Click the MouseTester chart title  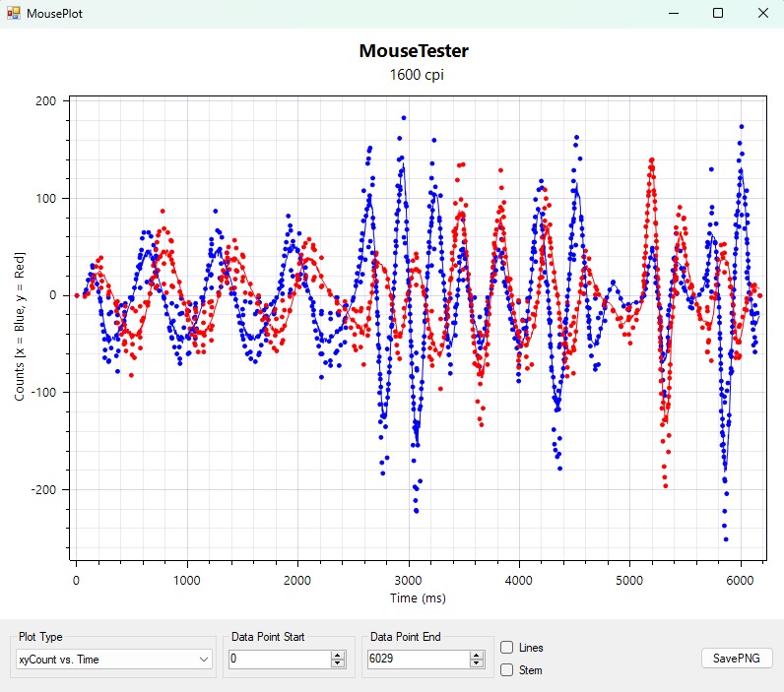coord(414,51)
